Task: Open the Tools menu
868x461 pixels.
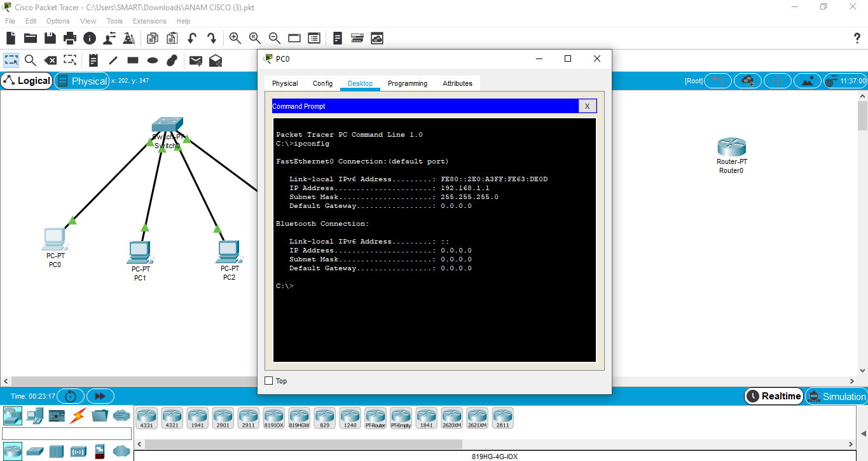Action: [x=114, y=21]
